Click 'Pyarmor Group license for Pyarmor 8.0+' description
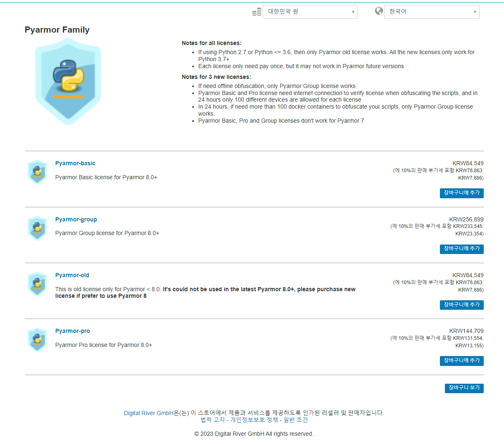 [x=107, y=233]
